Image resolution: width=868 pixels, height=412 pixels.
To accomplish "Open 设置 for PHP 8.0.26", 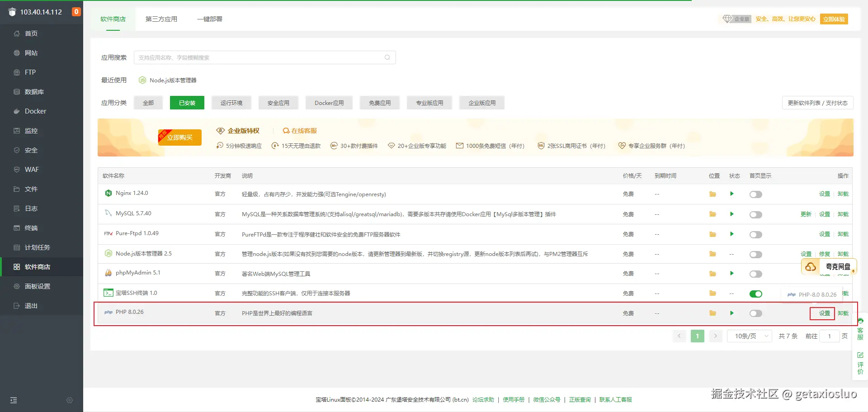I will pyautogui.click(x=825, y=313).
